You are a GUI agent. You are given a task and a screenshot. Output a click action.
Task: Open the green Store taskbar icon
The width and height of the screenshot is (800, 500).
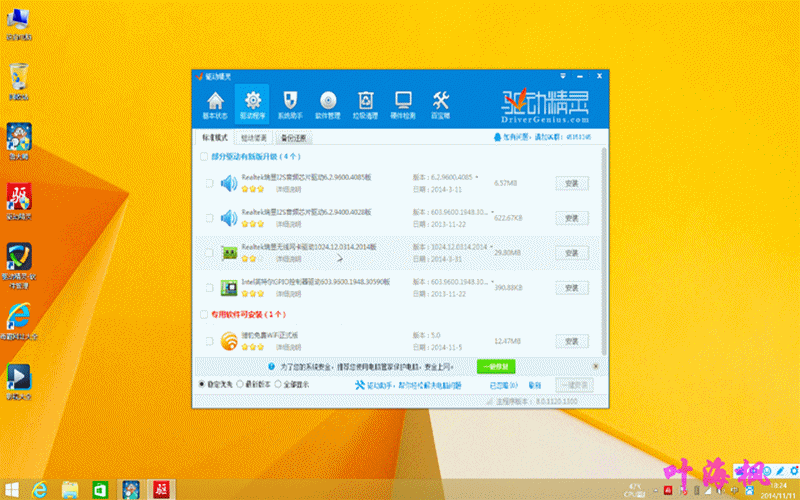(x=100, y=490)
